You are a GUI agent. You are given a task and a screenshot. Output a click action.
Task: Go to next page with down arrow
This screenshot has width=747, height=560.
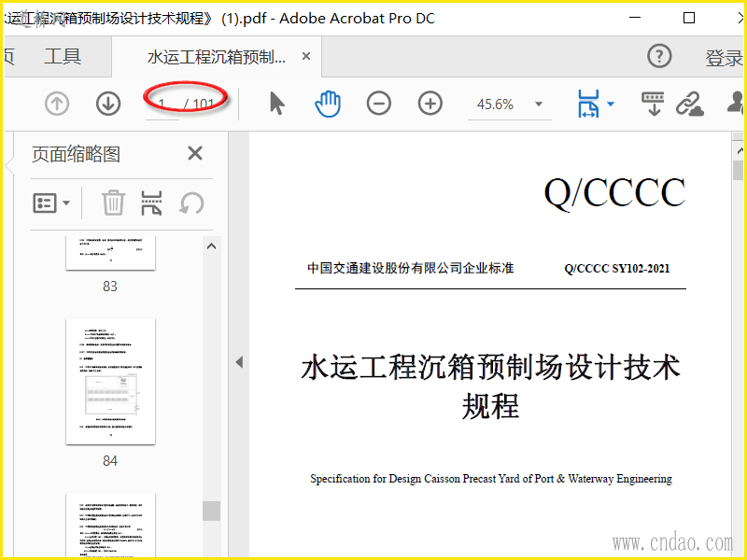(108, 104)
